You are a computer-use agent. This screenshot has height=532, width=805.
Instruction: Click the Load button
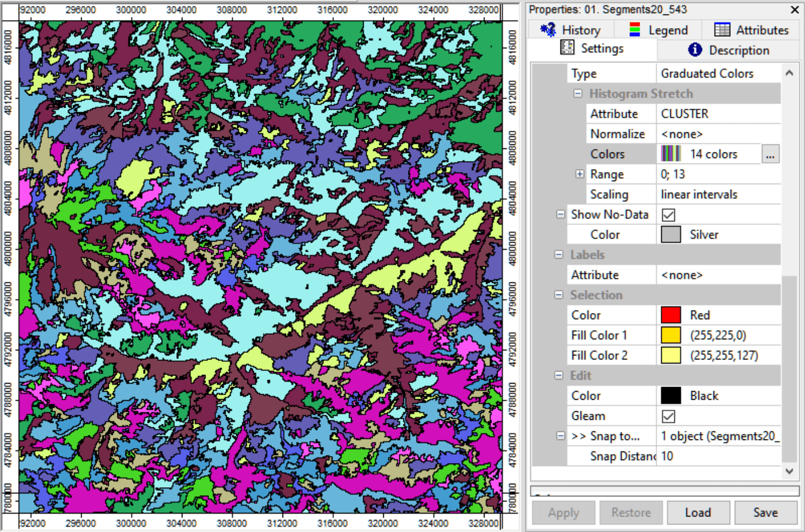pos(698,512)
